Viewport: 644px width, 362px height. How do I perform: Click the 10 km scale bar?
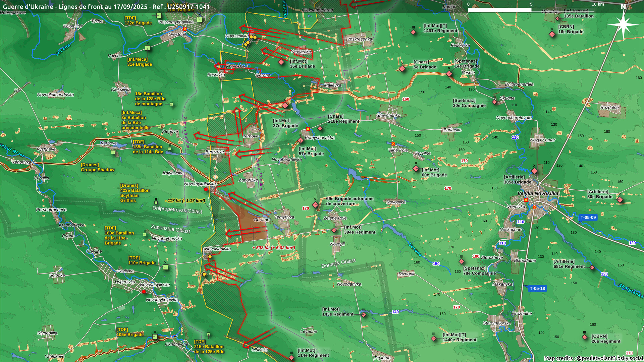[x=531, y=10]
